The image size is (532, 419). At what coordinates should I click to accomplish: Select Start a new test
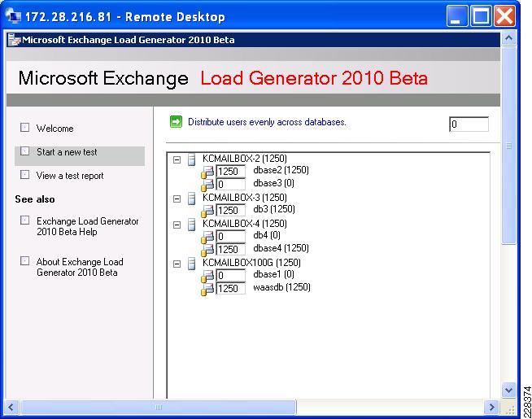(67, 152)
